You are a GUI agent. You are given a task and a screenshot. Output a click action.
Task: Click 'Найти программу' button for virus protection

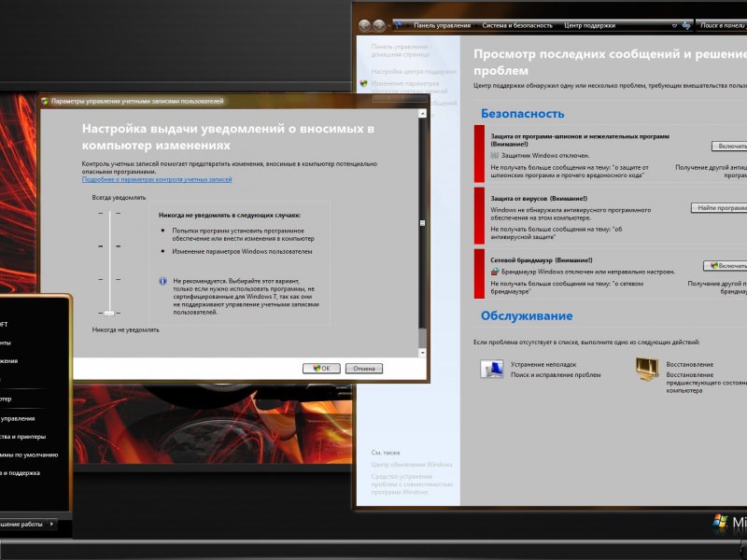[x=719, y=207]
